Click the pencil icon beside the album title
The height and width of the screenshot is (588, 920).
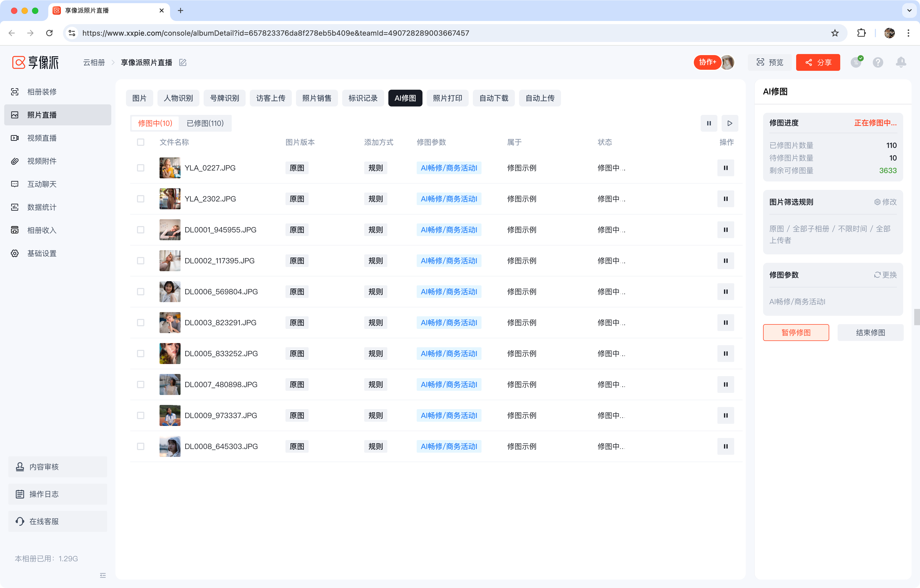pos(183,62)
